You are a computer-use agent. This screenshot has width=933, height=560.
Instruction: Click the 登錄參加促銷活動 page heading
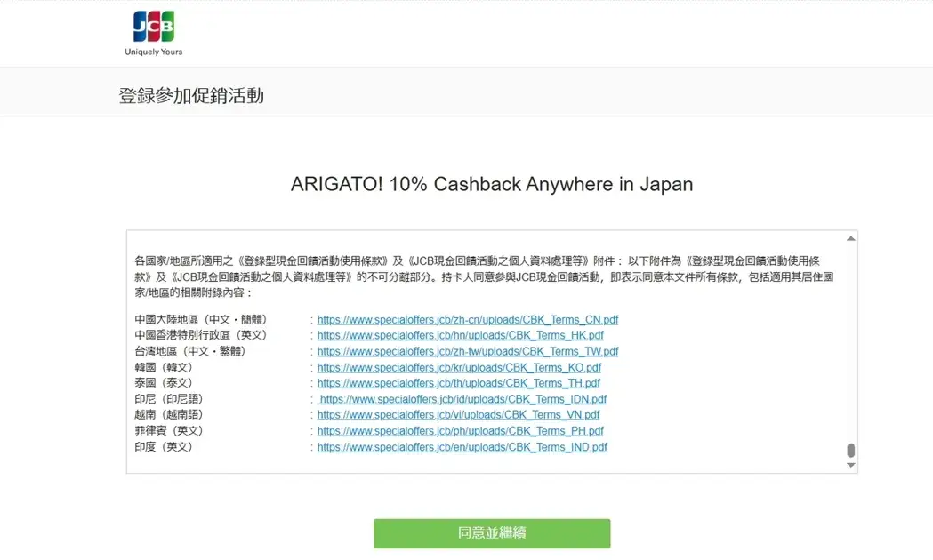pyautogui.click(x=191, y=96)
